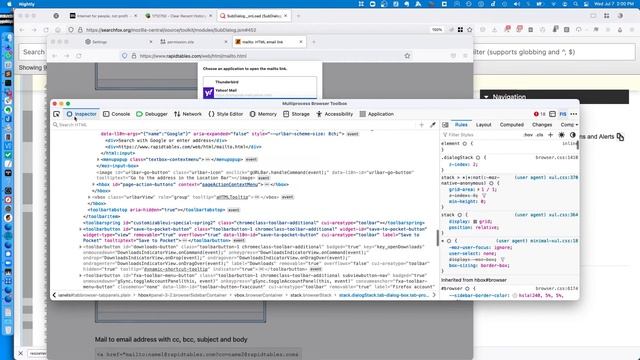The height and width of the screenshot is (360, 640).
Task: Open the Network panel tab
Action: pos(188,114)
